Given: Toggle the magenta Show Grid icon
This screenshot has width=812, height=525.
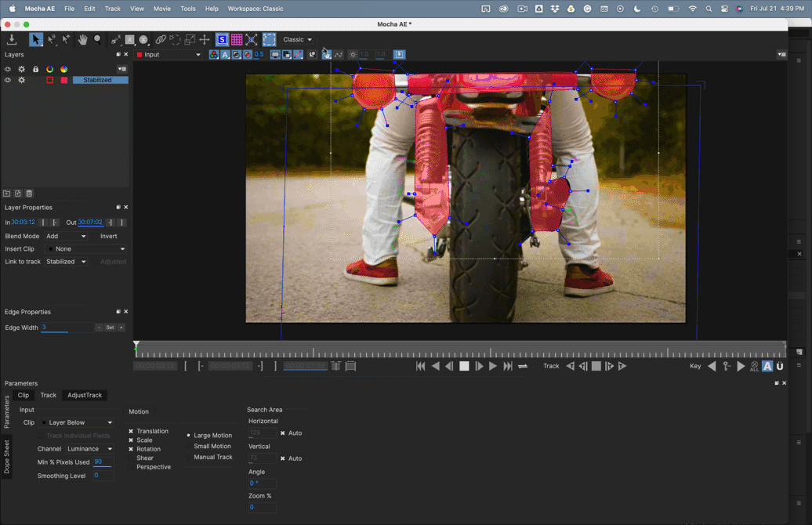Looking at the screenshot, I should click(x=237, y=39).
